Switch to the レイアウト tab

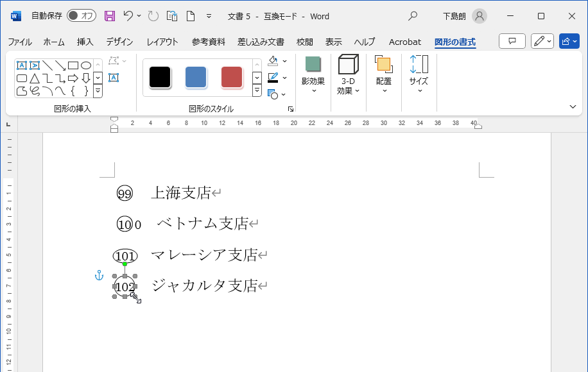[162, 42]
